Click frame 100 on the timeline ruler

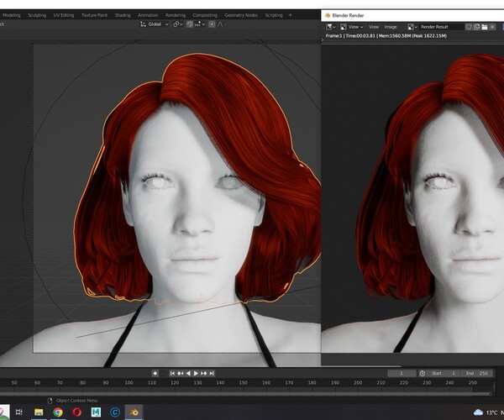click(x=129, y=383)
